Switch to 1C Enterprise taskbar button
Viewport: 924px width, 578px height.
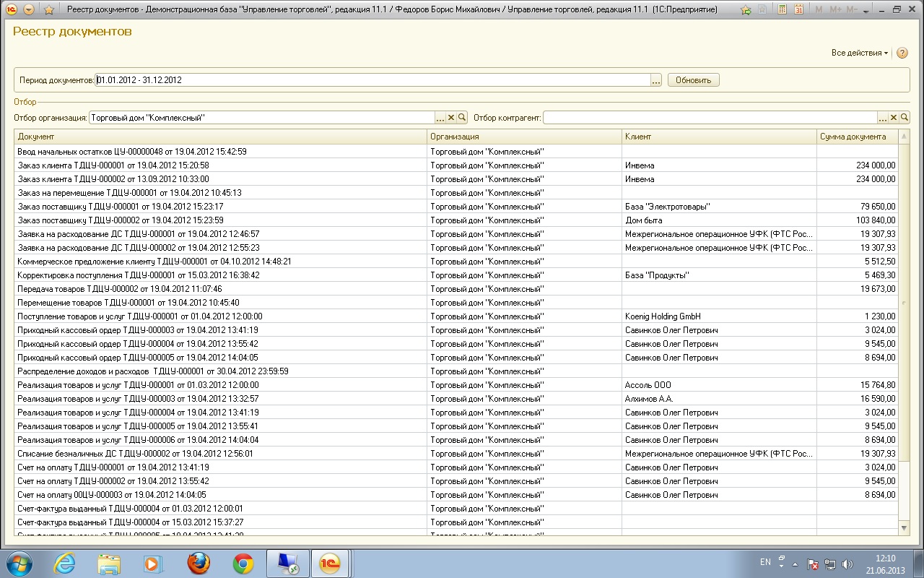[x=331, y=563]
